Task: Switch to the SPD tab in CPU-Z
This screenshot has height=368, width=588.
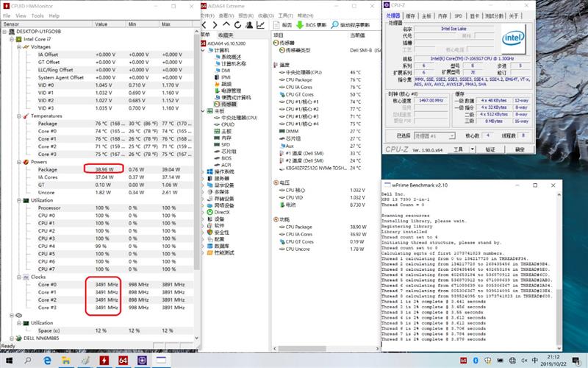Action: point(458,15)
